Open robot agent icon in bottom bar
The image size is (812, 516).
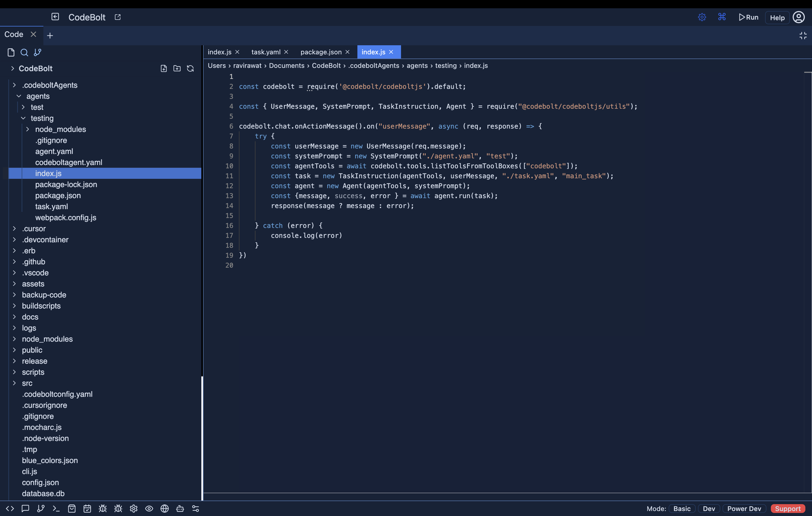click(180, 509)
